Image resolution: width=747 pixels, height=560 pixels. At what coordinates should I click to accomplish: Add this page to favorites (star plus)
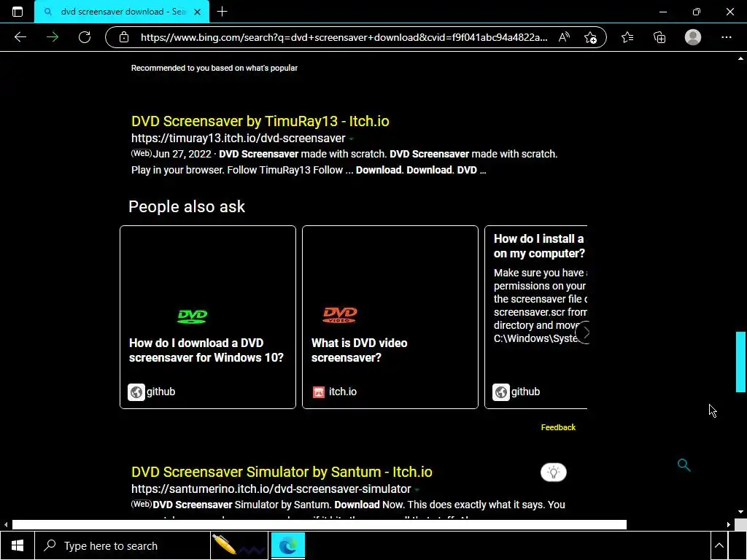coord(590,38)
